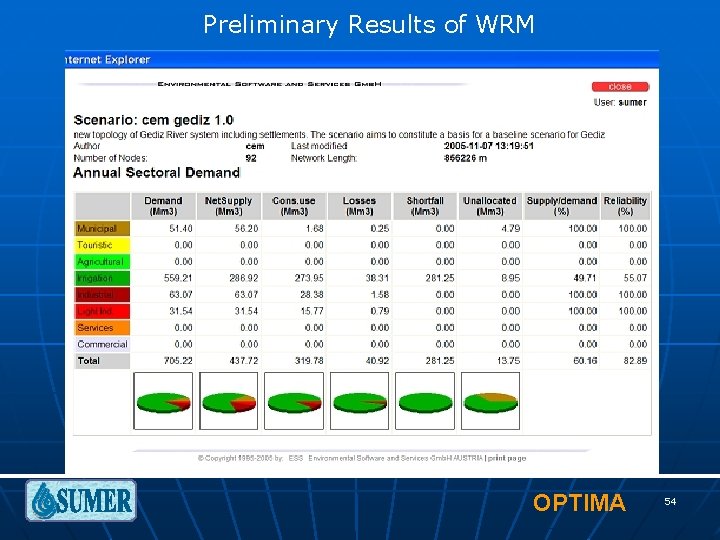Viewport: 720px width, 540px height.
Task: Click the last modified date value
Action: (x=489, y=146)
